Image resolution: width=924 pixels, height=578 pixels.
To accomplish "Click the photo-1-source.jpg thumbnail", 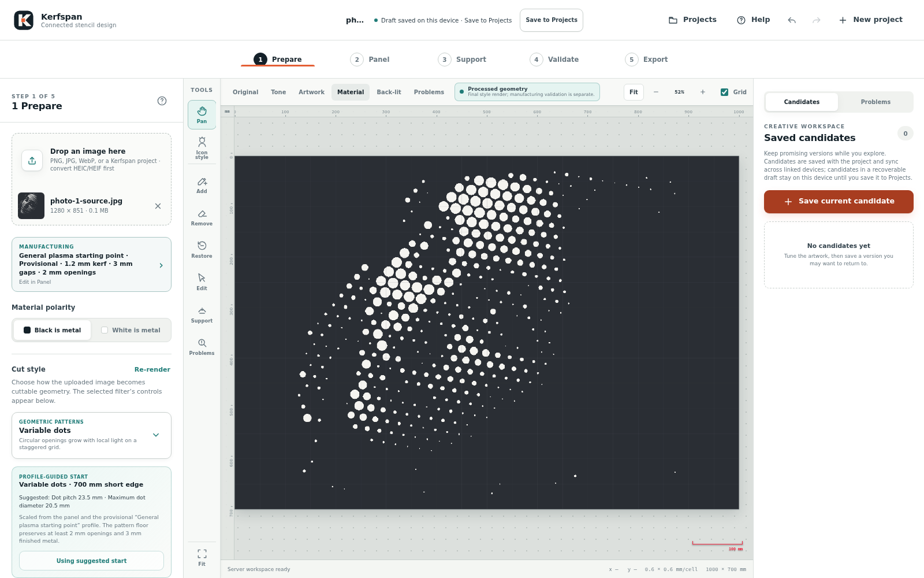I will click(31, 206).
